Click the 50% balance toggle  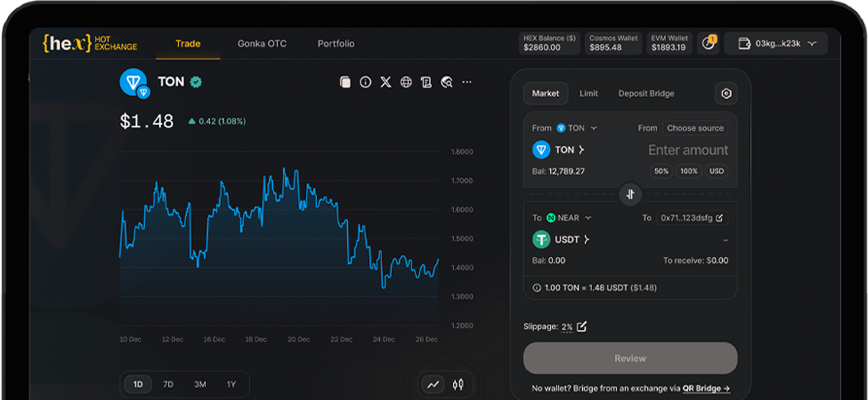tap(661, 171)
